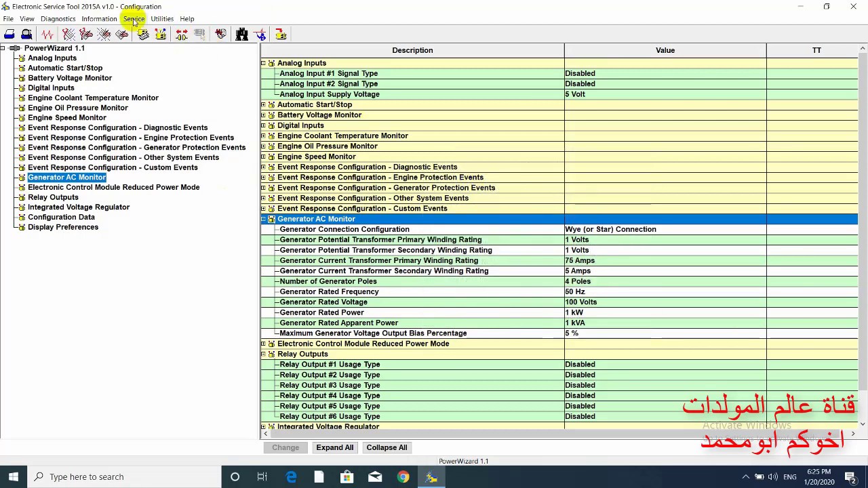The width and height of the screenshot is (868, 488).
Task: Open the Information menu
Action: click(x=99, y=19)
